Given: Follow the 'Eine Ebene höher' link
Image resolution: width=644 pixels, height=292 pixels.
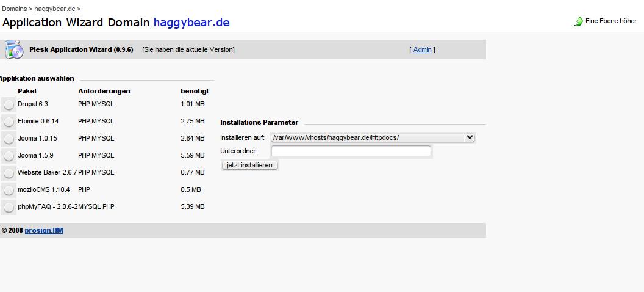Looking at the screenshot, I should pyautogui.click(x=611, y=21).
